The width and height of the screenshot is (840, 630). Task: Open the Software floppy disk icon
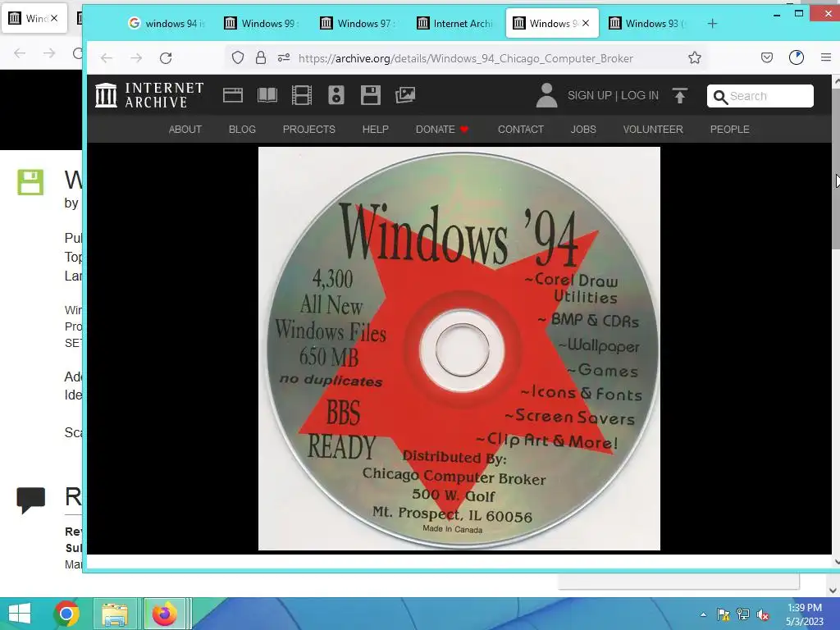(370, 95)
